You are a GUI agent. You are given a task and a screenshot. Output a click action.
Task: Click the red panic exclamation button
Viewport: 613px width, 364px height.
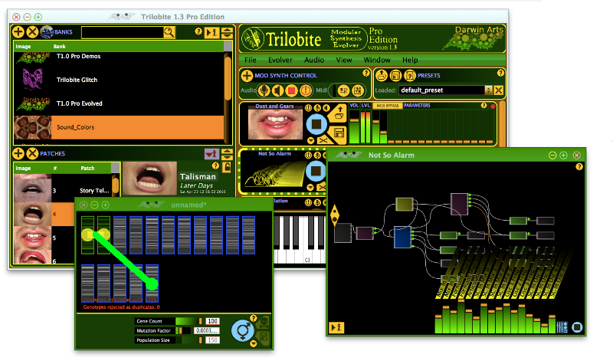pos(305,90)
